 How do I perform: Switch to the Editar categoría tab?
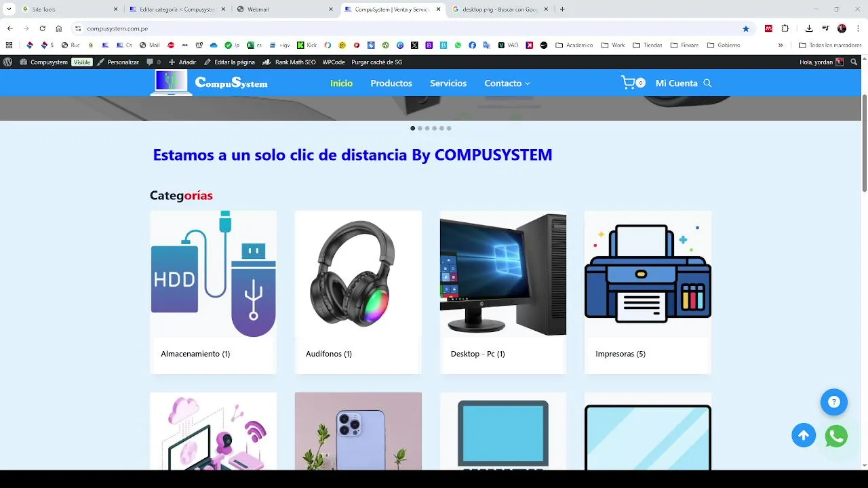click(177, 9)
